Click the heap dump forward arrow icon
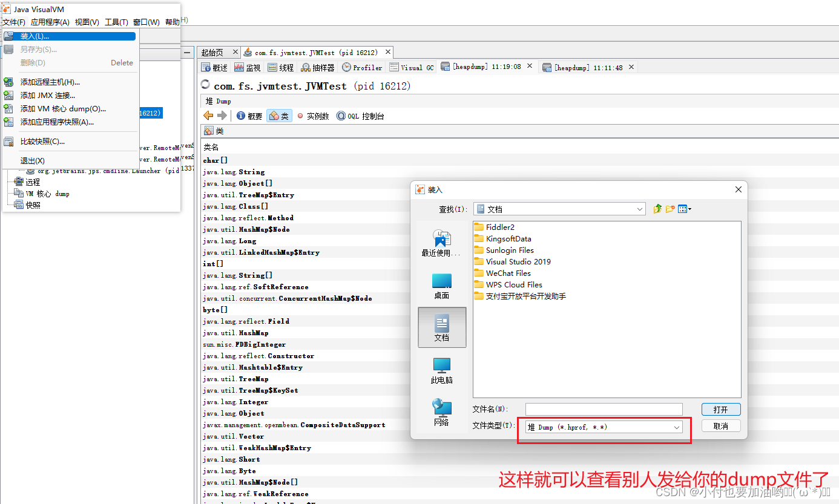 [222, 116]
